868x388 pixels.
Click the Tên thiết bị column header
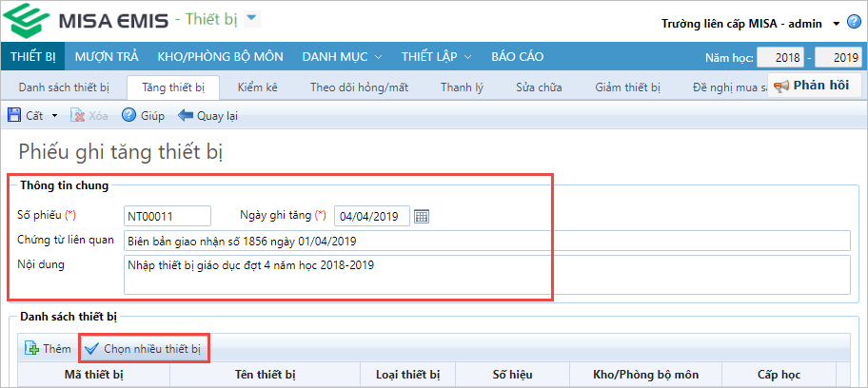coord(266,375)
